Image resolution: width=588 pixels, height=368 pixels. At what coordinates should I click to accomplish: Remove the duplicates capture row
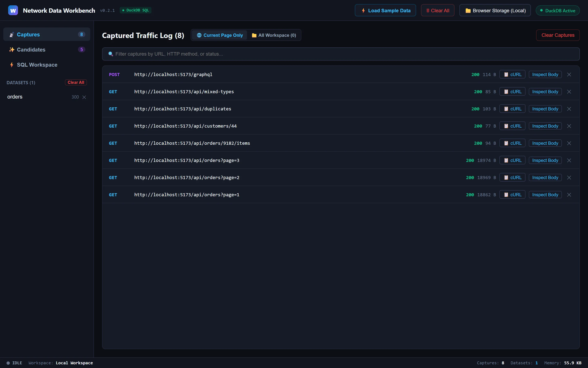[569, 109]
